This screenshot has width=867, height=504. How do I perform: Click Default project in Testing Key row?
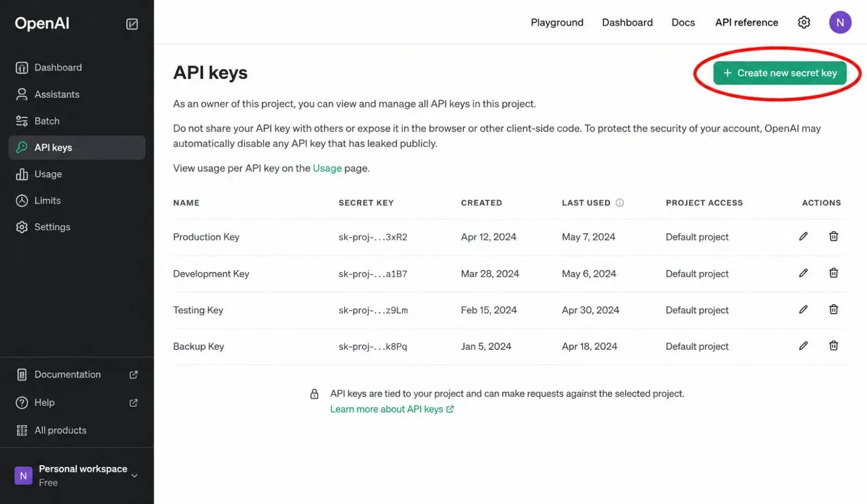coord(697,310)
